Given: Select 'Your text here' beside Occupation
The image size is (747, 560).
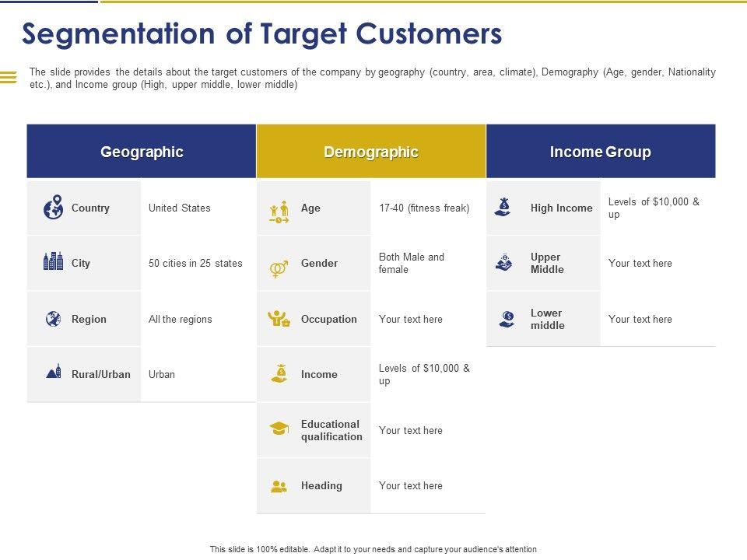Looking at the screenshot, I should (x=411, y=319).
